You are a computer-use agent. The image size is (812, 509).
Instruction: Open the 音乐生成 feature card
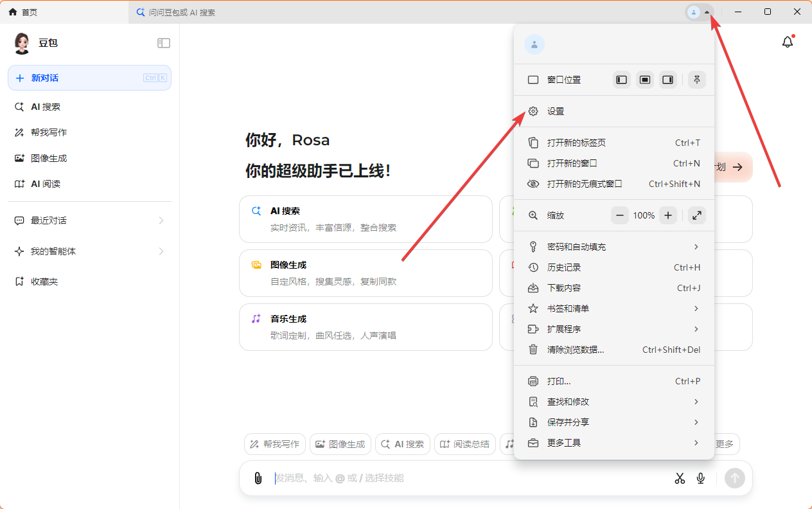point(366,327)
